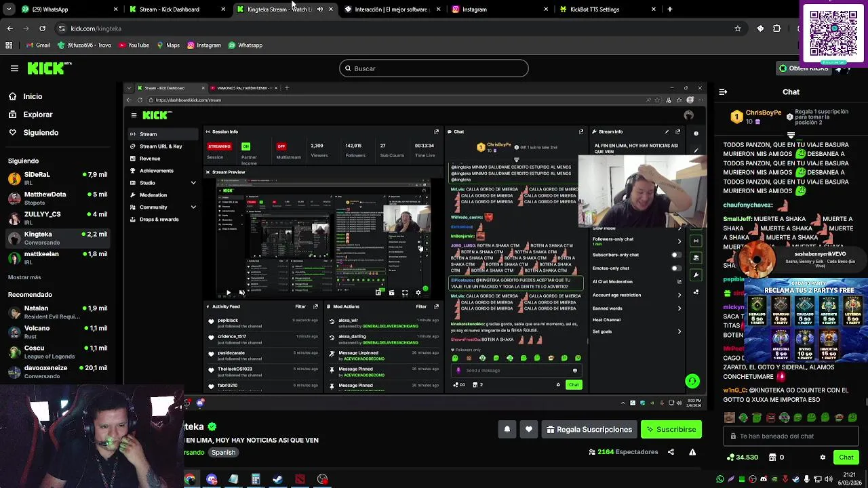Click the chat settings gear icon
This screenshot has height=488, width=868.
click(x=823, y=457)
